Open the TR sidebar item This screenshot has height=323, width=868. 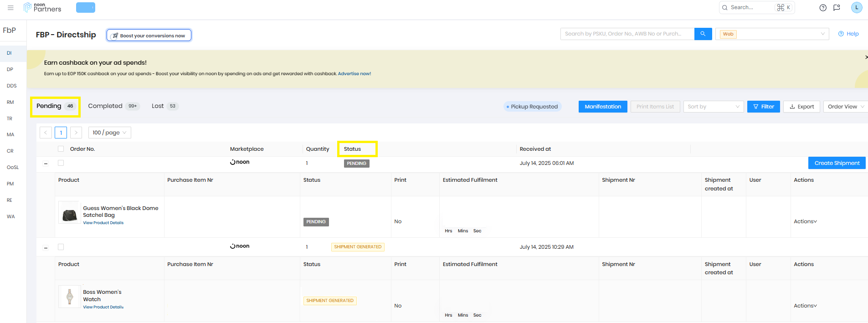[x=10, y=119]
